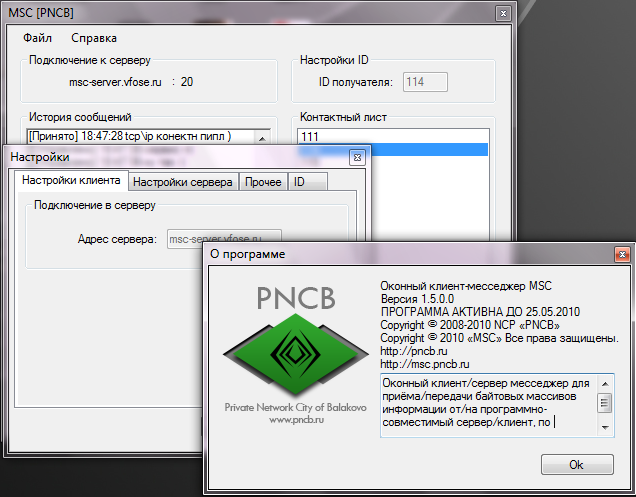The image size is (636, 497).
Task: Open the Прочее tab
Action: [x=263, y=182]
